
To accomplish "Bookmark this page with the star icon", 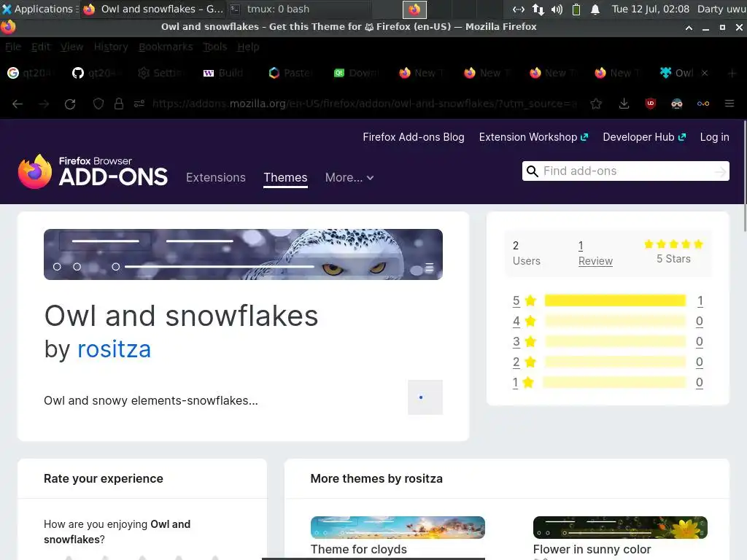I will pos(596,104).
